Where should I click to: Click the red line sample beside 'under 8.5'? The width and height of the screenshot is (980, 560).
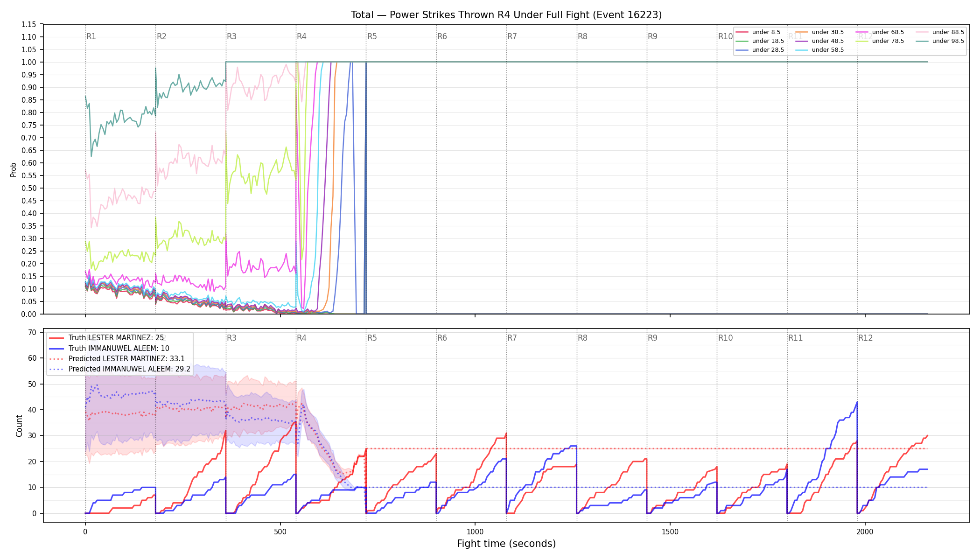[x=742, y=32]
